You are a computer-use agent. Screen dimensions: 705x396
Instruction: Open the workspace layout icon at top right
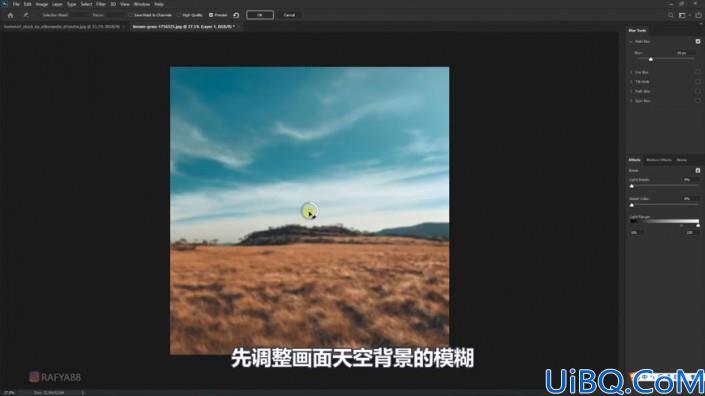pyautogui.click(x=683, y=15)
